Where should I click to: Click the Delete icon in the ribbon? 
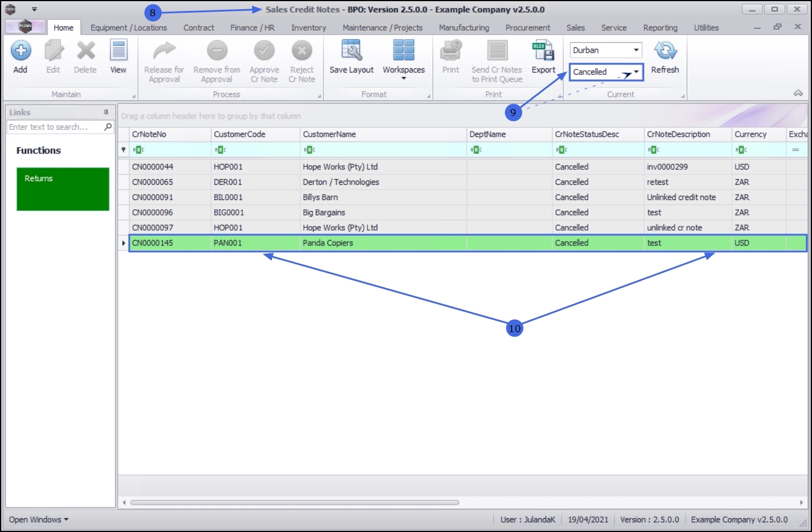[x=86, y=51]
